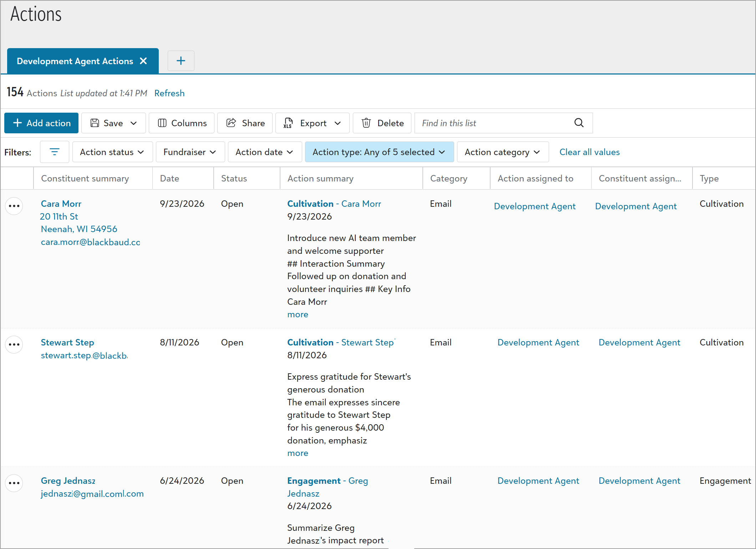This screenshot has width=756, height=549.
Task: Open Development Agent assigned to Greg Jednasz action
Action: pyautogui.click(x=538, y=481)
